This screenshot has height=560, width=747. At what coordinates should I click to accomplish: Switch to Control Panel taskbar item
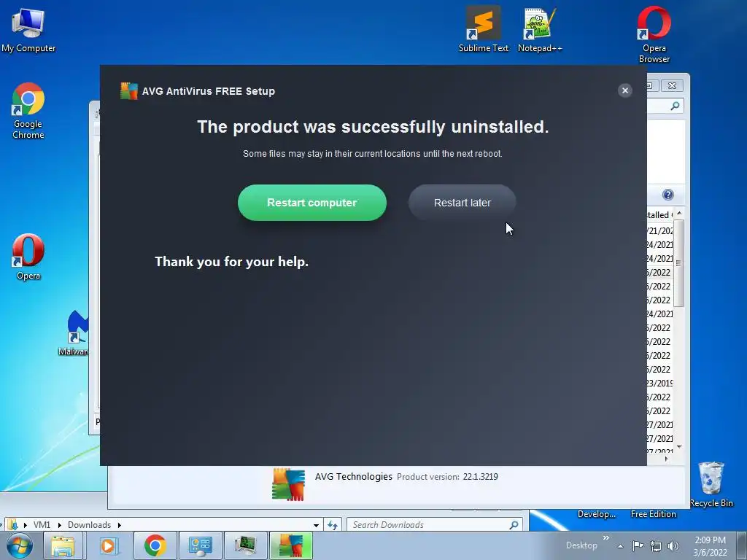[200, 545]
